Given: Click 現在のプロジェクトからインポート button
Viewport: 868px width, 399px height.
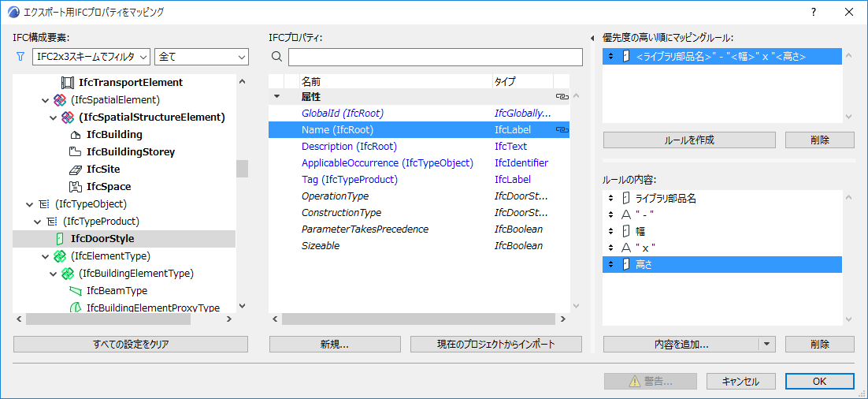Looking at the screenshot, I should (496, 344).
